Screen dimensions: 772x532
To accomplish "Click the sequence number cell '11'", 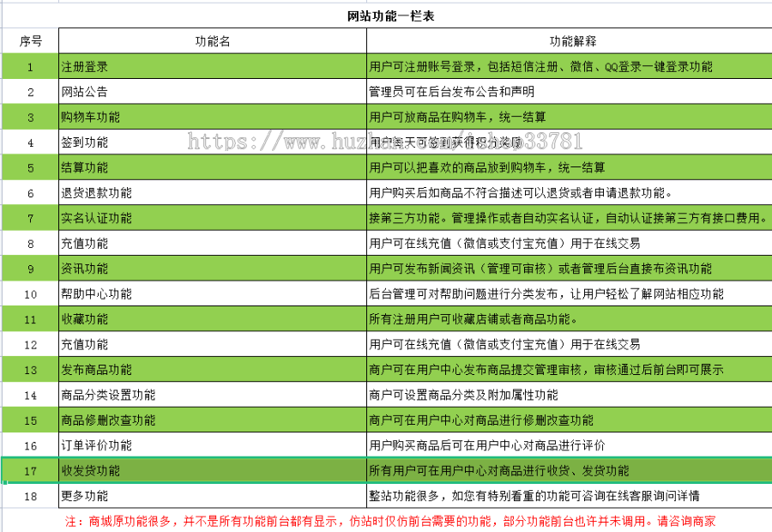I will point(31,319).
